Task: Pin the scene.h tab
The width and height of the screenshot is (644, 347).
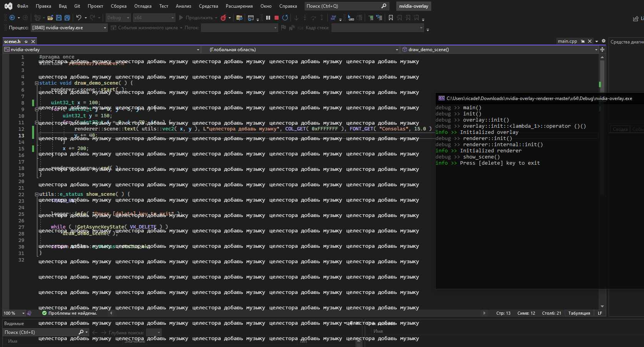Action: [x=26, y=42]
